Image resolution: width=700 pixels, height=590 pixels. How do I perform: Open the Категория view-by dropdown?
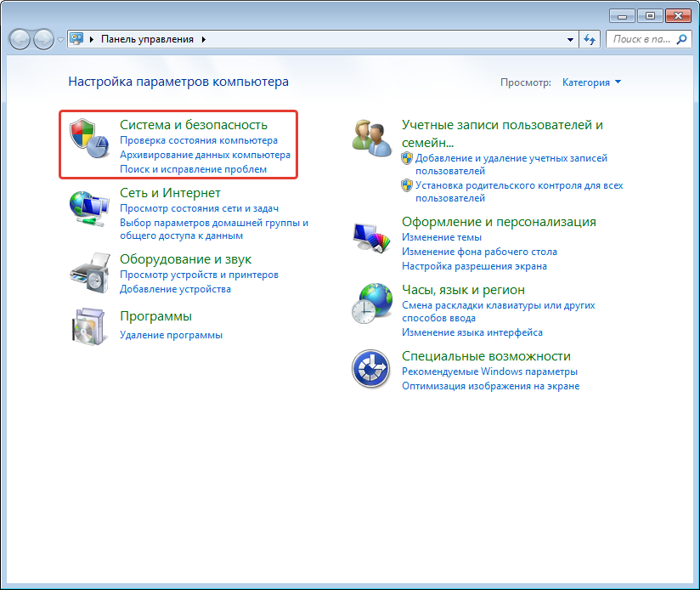pos(591,82)
